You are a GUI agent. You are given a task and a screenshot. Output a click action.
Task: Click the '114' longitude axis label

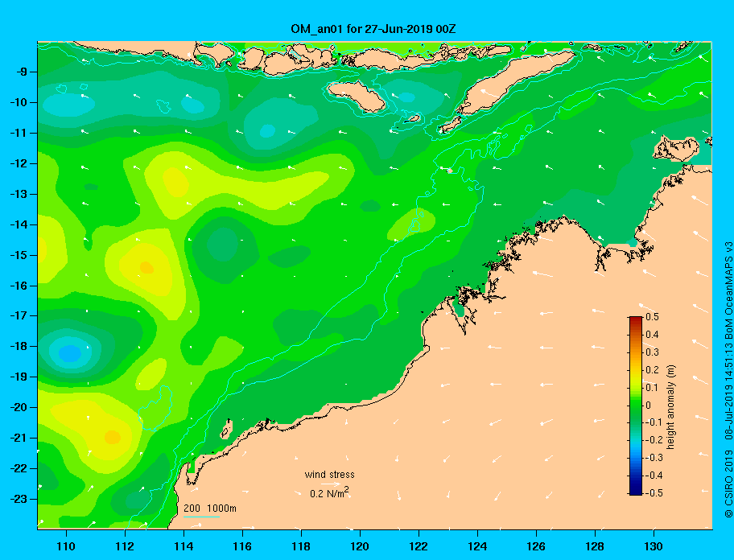point(183,546)
